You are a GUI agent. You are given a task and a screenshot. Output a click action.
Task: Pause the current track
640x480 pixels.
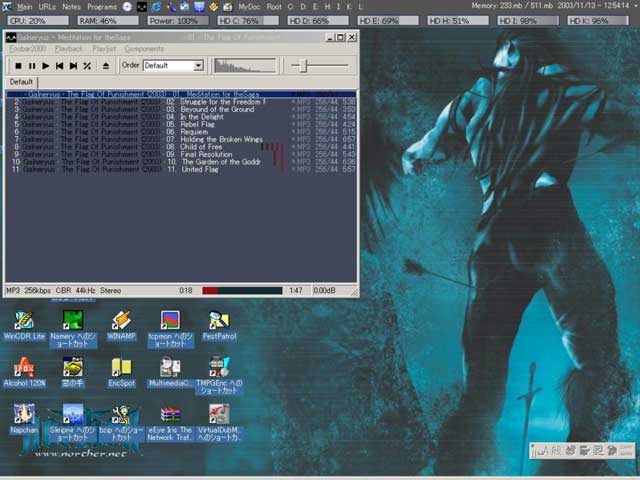coord(32,66)
